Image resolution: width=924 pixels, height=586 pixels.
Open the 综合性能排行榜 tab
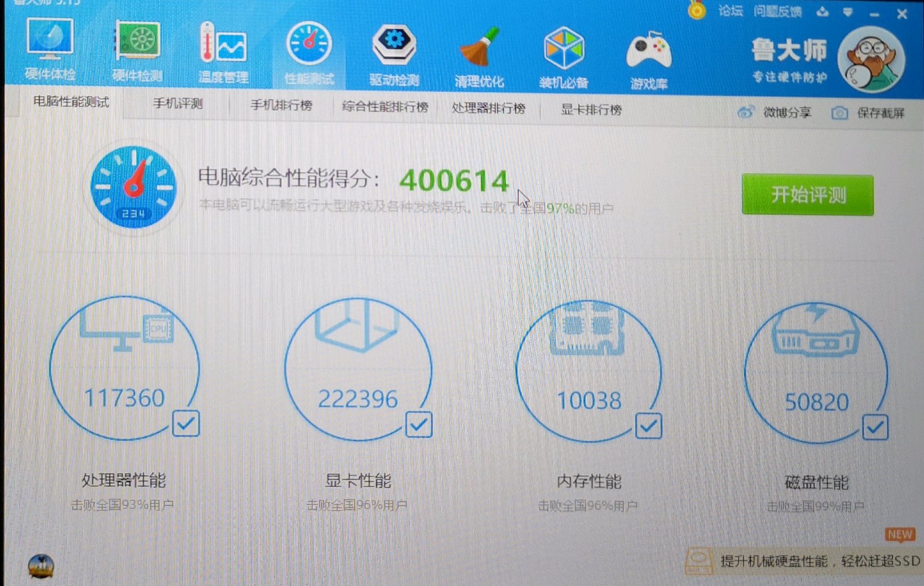click(385, 107)
